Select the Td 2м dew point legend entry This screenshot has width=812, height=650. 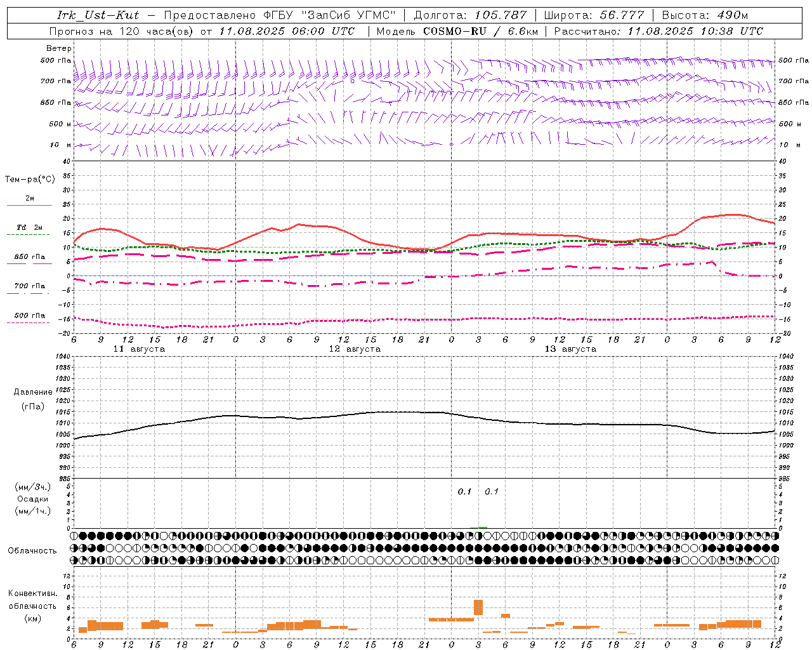29,230
